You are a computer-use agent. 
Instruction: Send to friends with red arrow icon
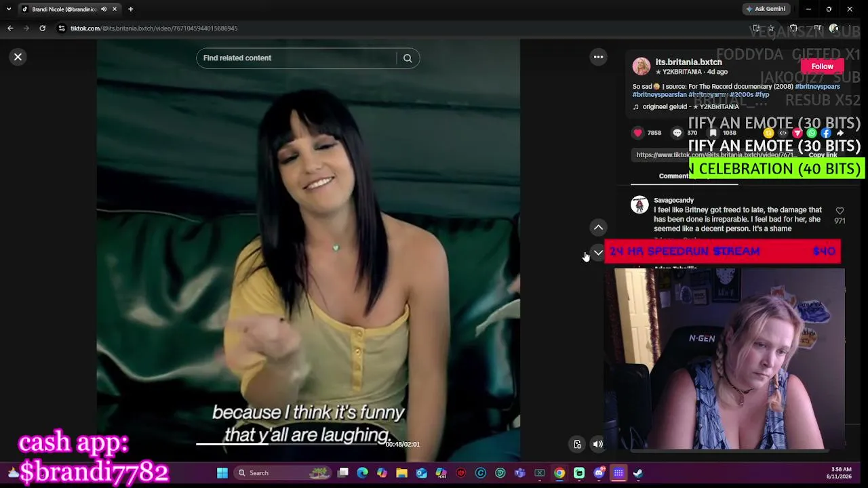797,133
